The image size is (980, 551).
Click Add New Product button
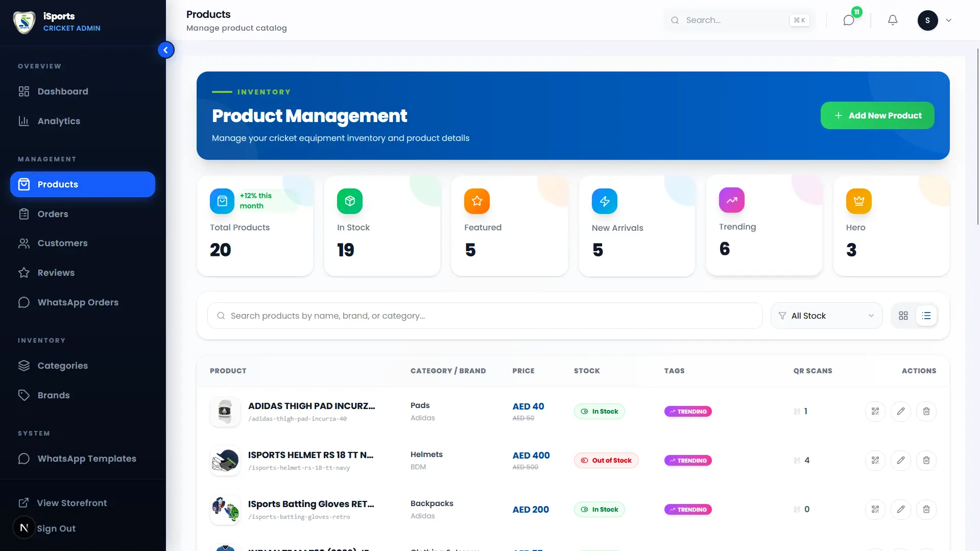click(x=877, y=115)
